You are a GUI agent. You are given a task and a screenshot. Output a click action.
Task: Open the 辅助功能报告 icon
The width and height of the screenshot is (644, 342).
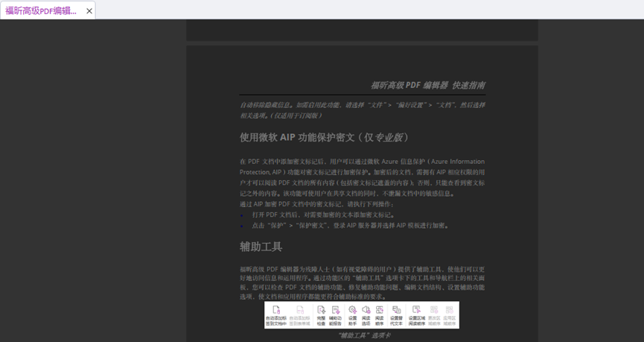[336, 314]
